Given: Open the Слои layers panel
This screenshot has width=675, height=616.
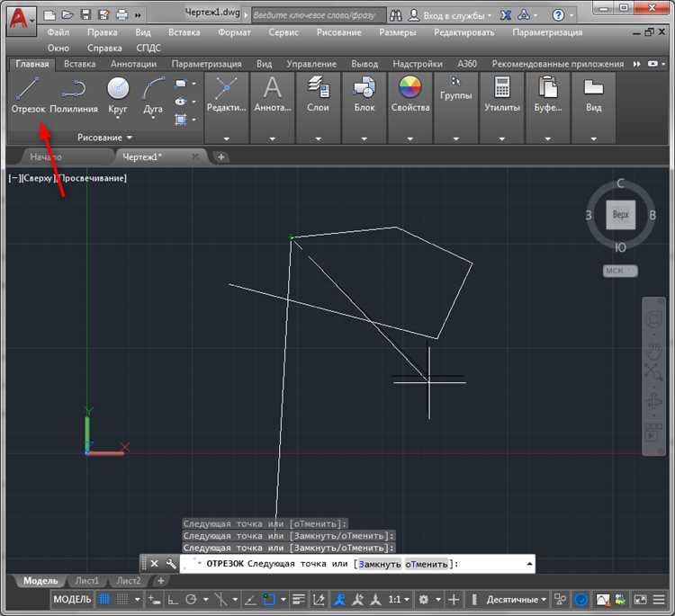Looking at the screenshot, I should (x=318, y=94).
